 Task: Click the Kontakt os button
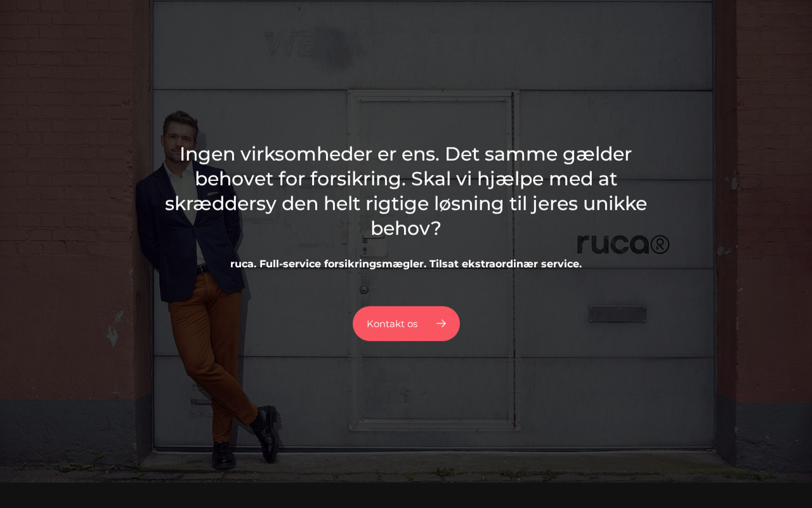[406, 324]
